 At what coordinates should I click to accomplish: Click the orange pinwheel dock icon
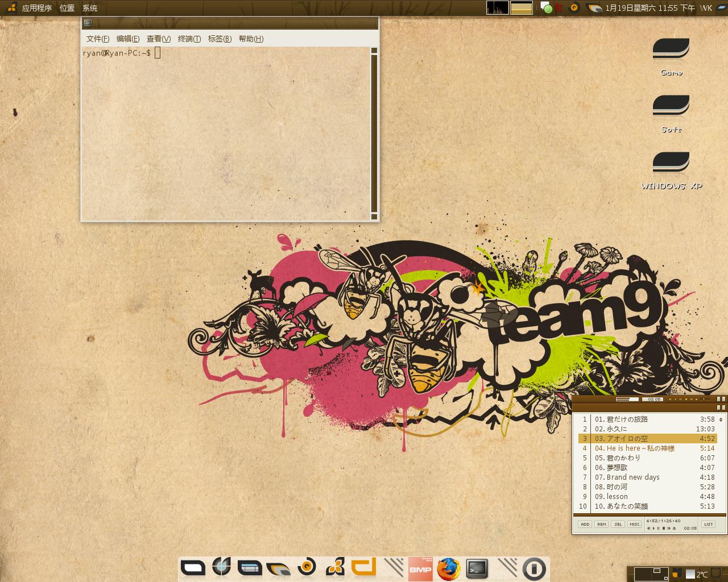(x=335, y=567)
